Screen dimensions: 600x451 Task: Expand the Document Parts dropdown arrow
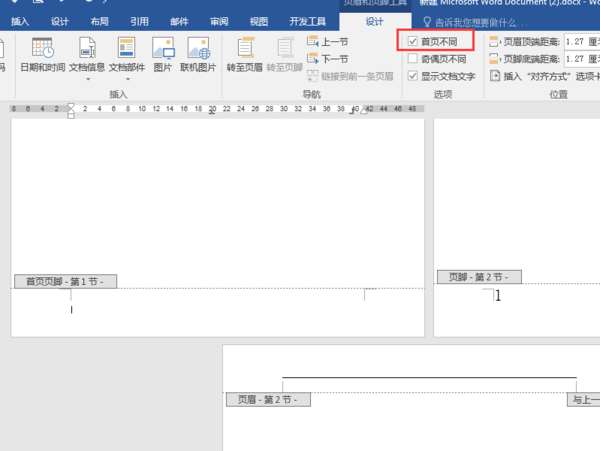128,79
